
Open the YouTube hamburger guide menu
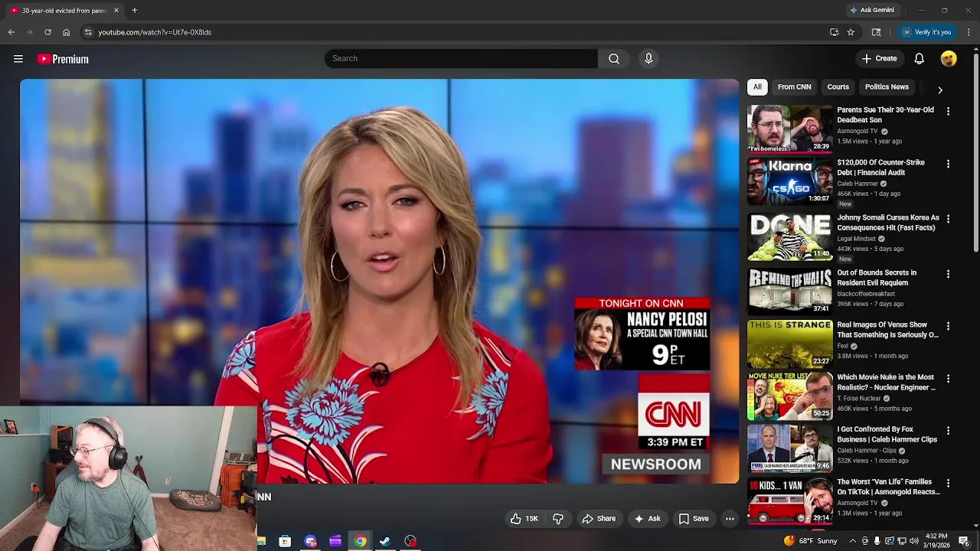coord(18,59)
